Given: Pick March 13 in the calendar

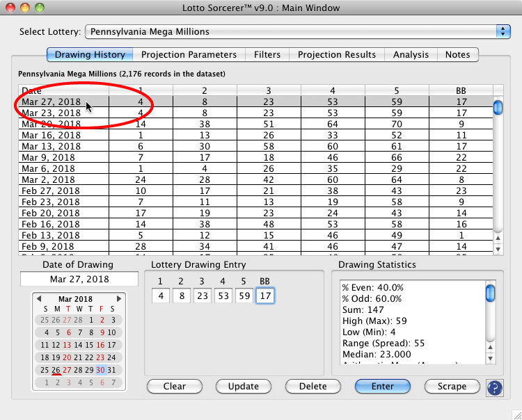Looking at the screenshot, I should tap(67, 345).
